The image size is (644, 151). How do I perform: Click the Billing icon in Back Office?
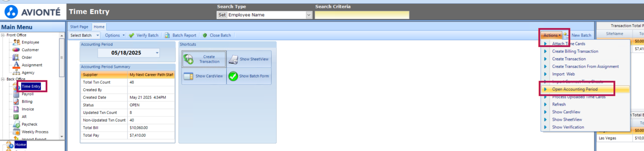pyautogui.click(x=16, y=101)
